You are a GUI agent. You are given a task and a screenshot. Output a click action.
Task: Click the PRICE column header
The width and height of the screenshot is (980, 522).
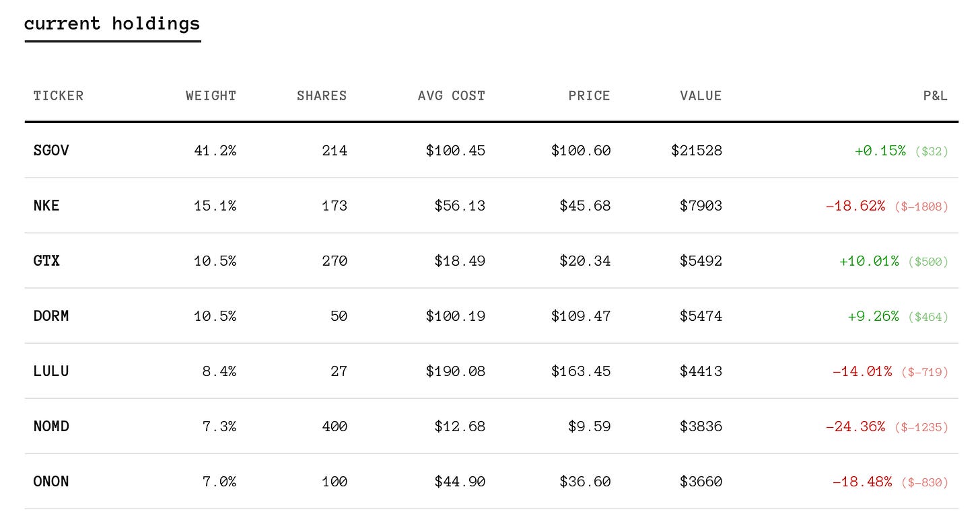[x=589, y=96]
